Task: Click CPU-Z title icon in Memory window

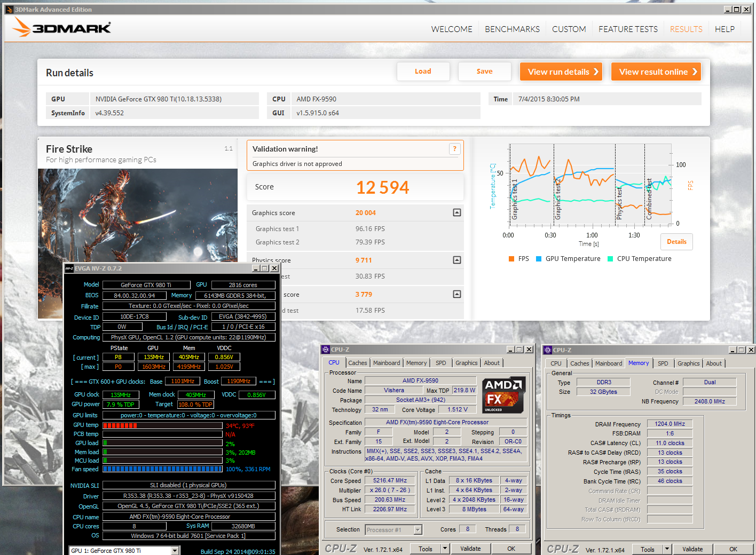Action: [547, 350]
